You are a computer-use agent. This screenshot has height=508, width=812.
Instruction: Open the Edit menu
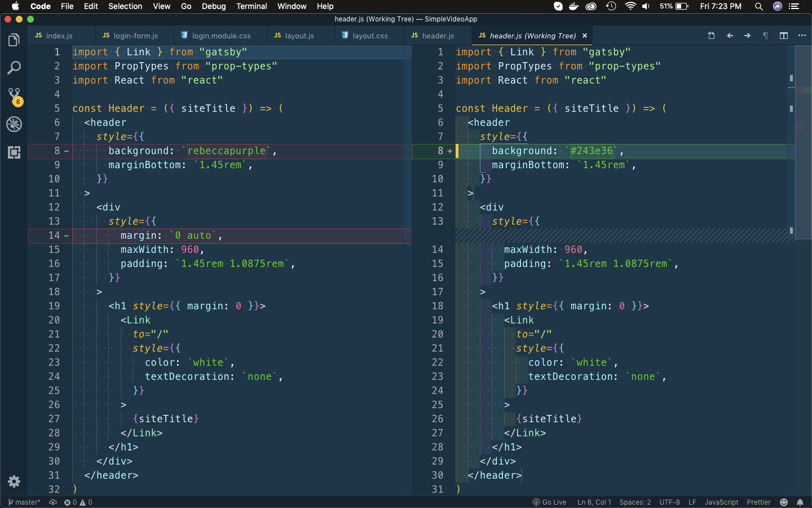91,6
